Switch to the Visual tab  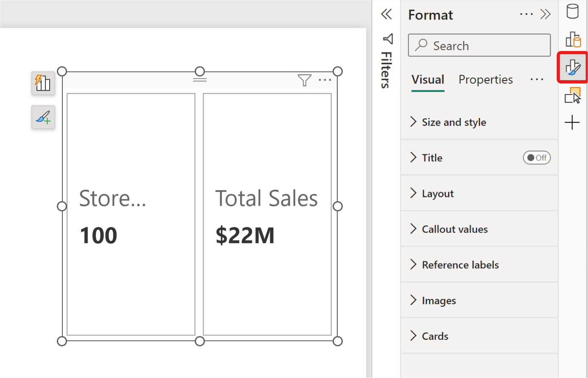tap(428, 80)
